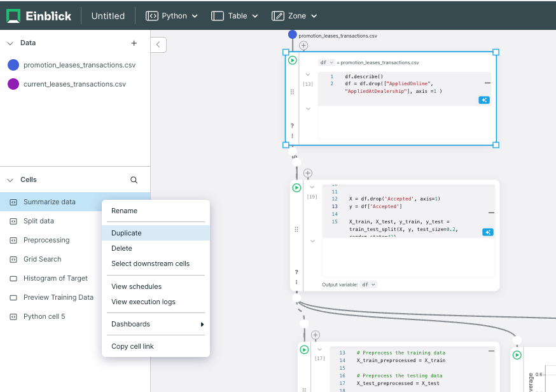This screenshot has width=556, height=392.
Task: Choose Copy cell link from the menu
Action: click(x=156, y=346)
